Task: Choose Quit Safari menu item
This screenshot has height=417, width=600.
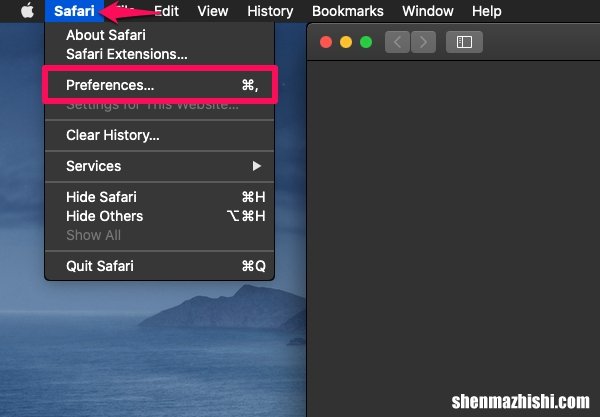Action: [160, 266]
